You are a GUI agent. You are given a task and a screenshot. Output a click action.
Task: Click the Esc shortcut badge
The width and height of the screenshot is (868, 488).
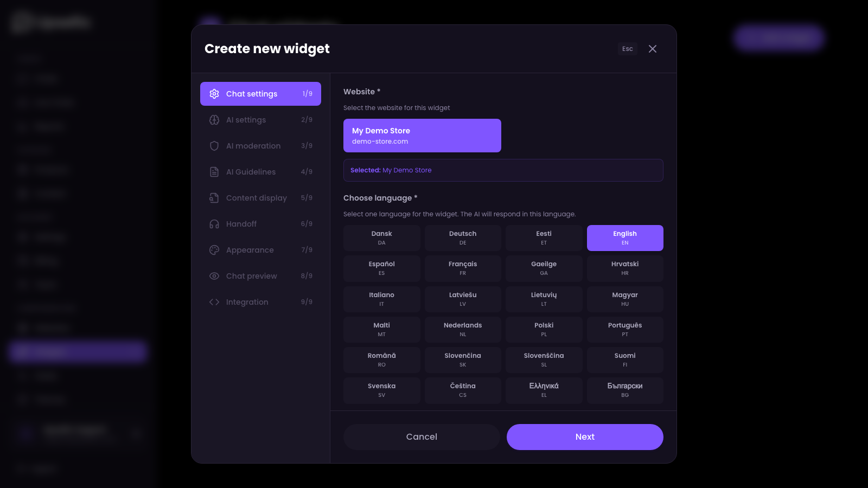[x=627, y=48]
